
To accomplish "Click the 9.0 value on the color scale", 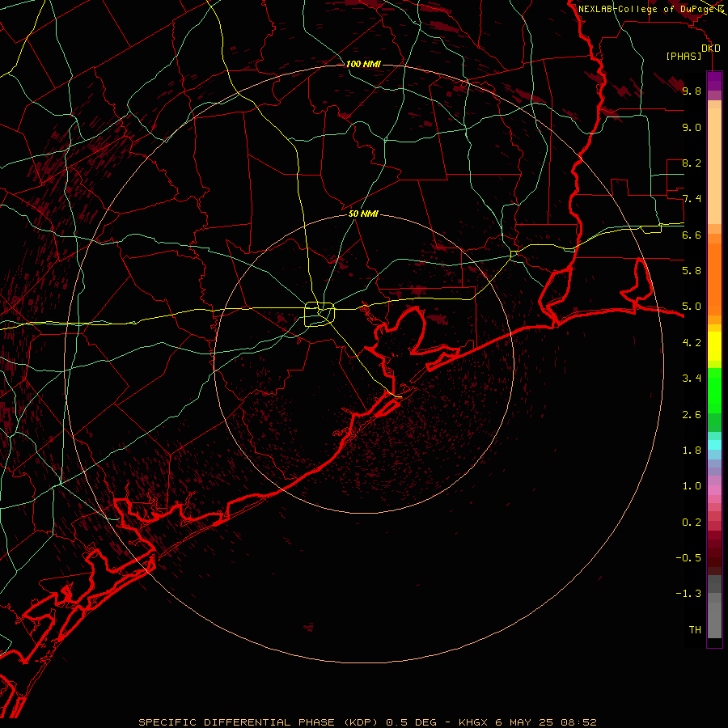I will (692, 127).
